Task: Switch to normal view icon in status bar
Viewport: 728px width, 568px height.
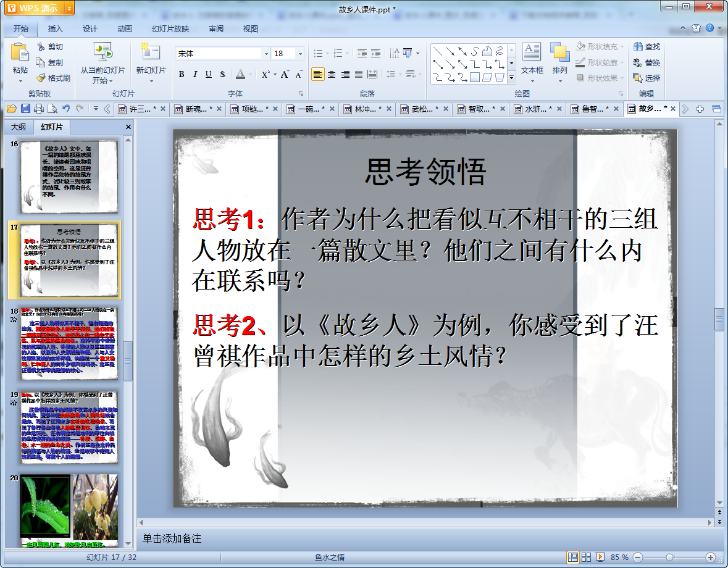Action: 573,557
